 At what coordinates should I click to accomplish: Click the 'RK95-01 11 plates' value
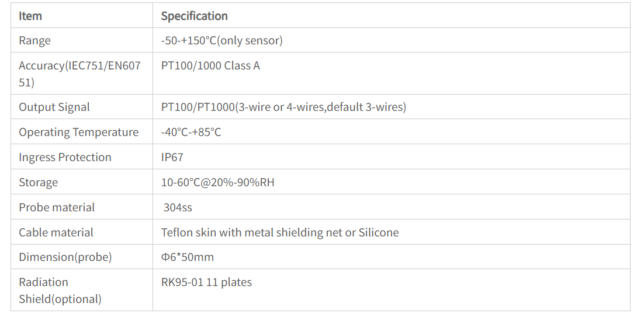point(206,282)
